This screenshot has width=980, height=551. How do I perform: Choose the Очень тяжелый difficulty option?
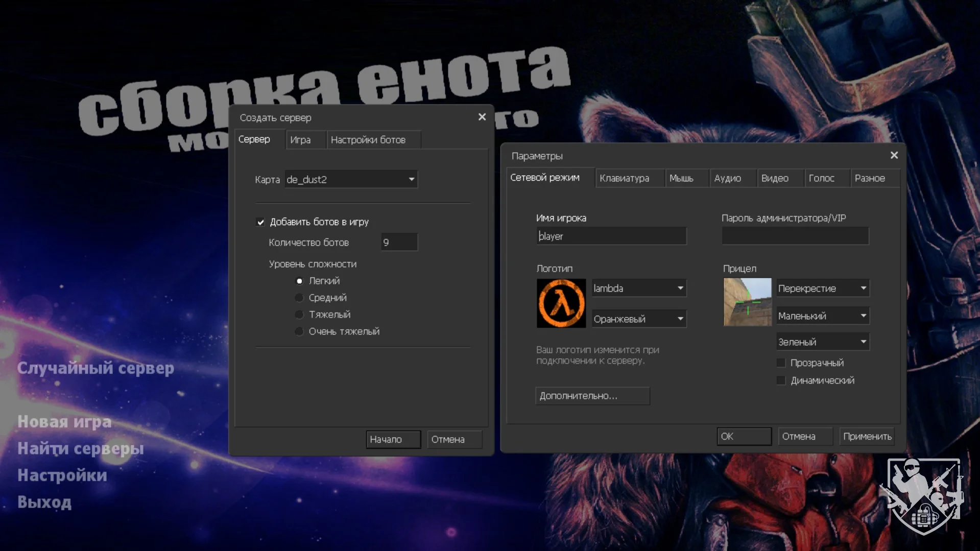coord(299,331)
